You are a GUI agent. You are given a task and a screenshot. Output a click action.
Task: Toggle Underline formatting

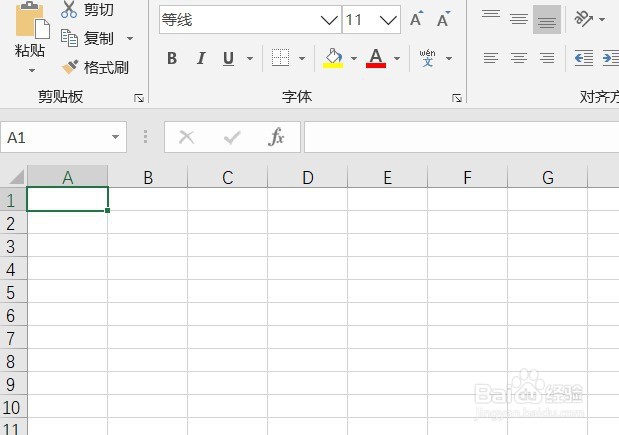coord(228,58)
